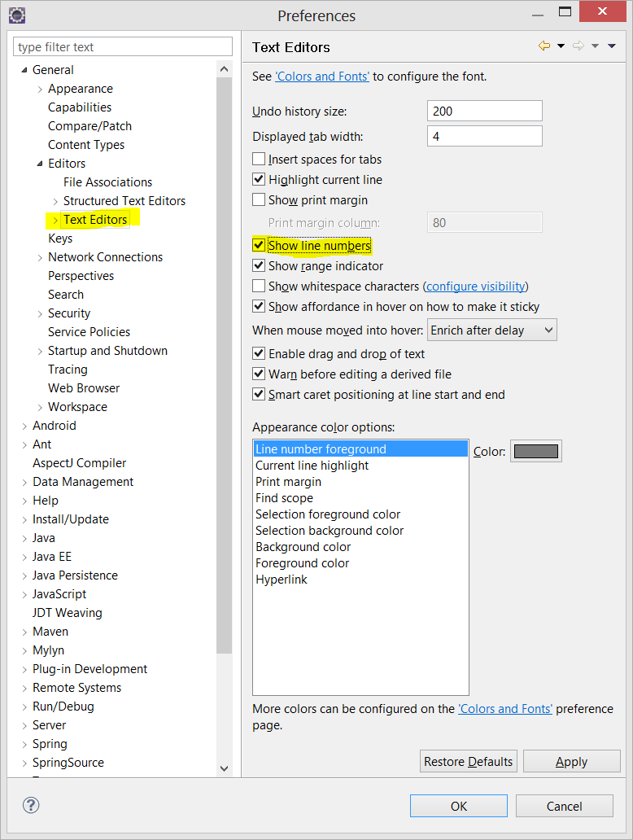Open the preferences view menu triangle
Viewport: 633px width, 840px height.
pos(612,46)
